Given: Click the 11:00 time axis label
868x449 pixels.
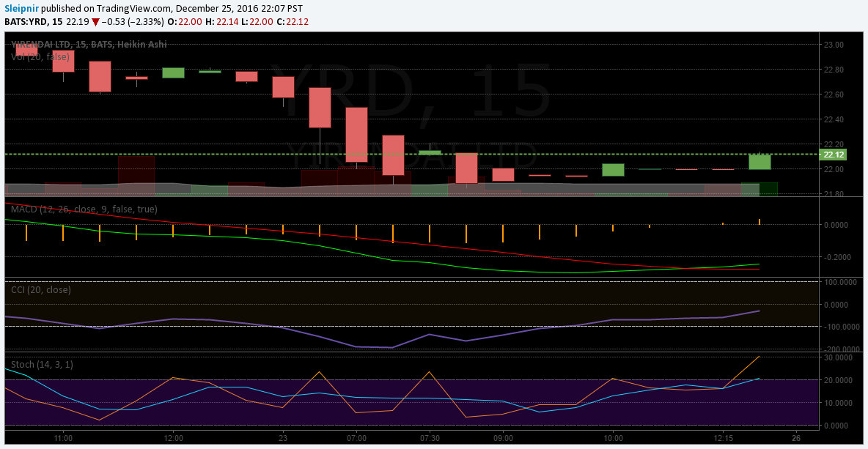Looking at the screenshot, I should coord(64,437).
